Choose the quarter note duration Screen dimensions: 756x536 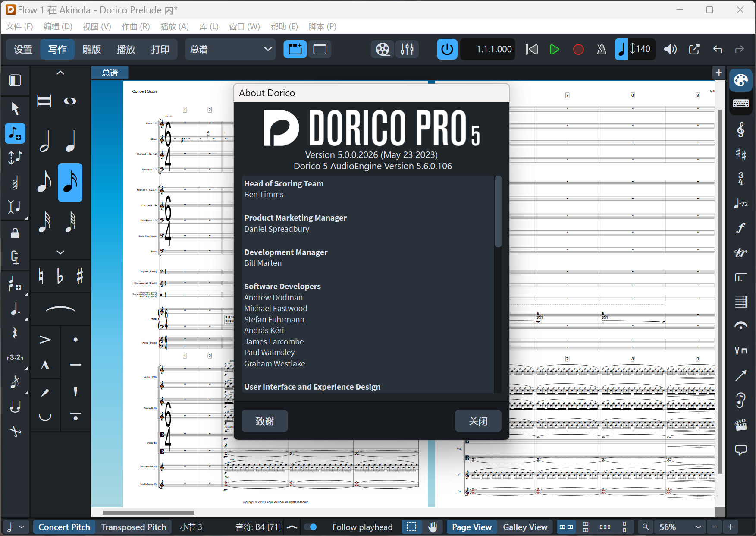coord(70,142)
